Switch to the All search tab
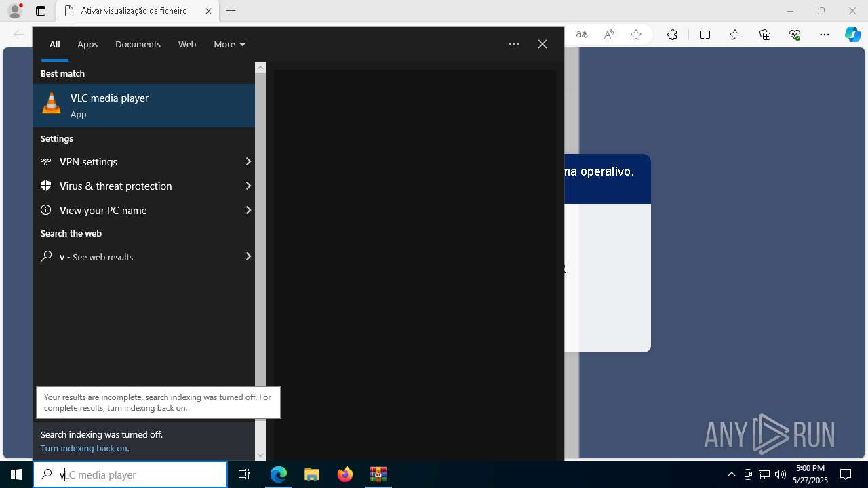This screenshot has width=868, height=488. coord(54,44)
